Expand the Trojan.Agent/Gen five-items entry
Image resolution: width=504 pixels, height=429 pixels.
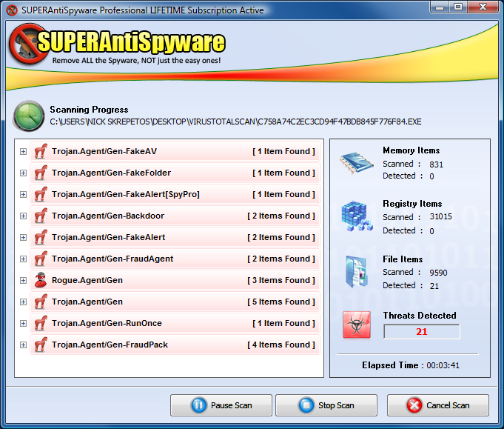pos(23,302)
